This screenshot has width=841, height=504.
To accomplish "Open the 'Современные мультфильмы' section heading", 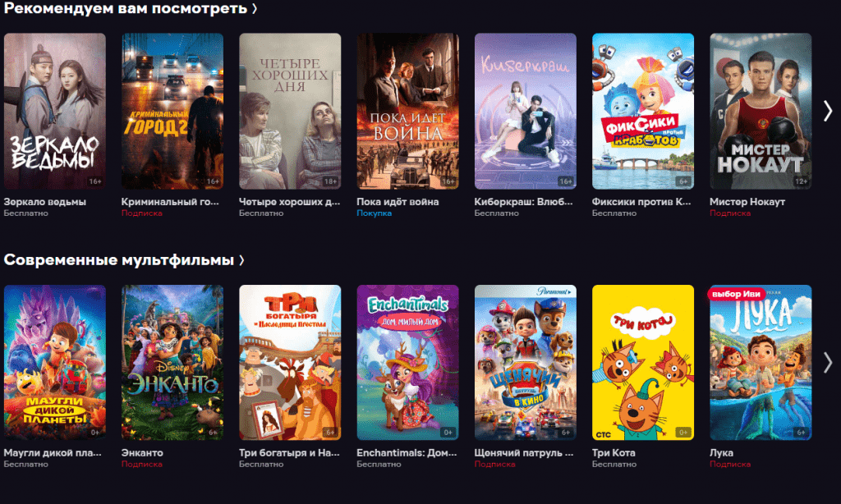I will point(118,260).
